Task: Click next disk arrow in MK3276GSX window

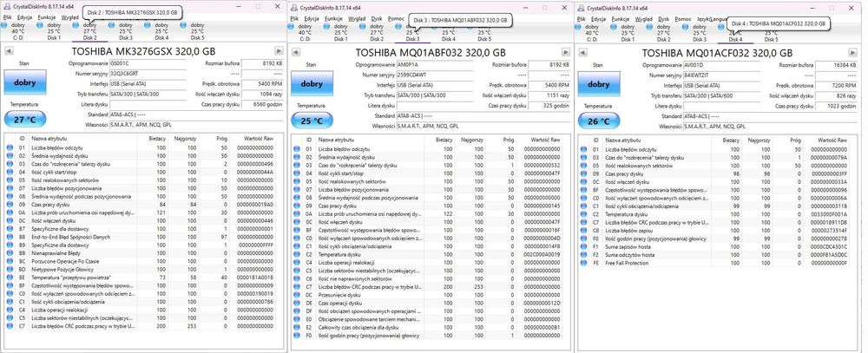Action: coord(279,51)
